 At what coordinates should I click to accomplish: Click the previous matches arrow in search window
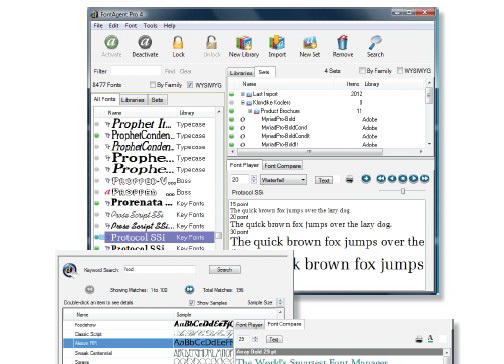89,290
